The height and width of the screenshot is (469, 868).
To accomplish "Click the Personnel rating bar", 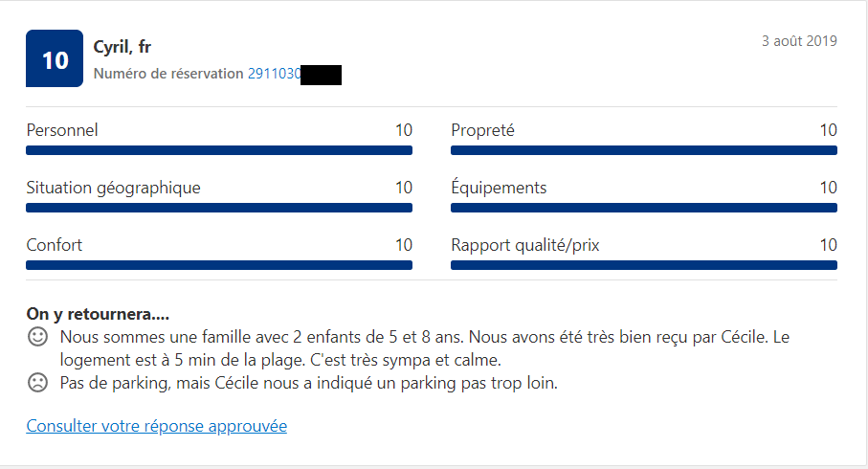I will 219,150.
